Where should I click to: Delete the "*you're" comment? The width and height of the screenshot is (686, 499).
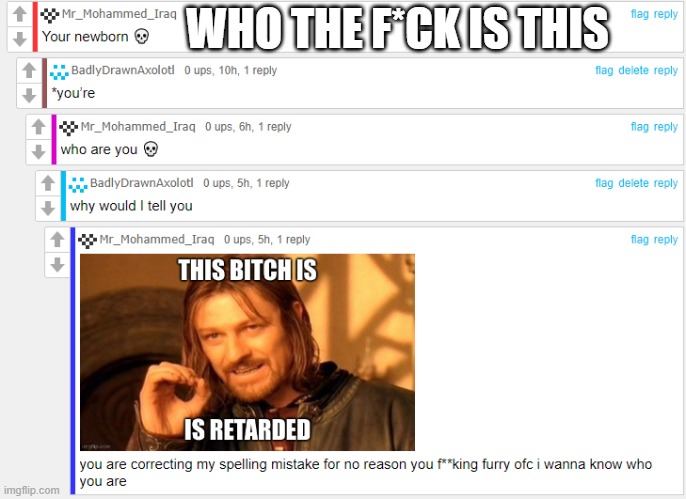pyautogui.click(x=633, y=70)
